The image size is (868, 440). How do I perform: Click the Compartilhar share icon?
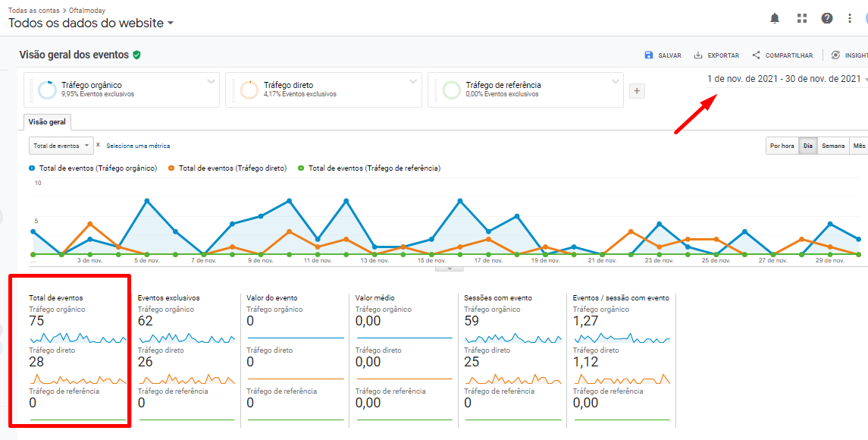pyautogui.click(x=756, y=55)
